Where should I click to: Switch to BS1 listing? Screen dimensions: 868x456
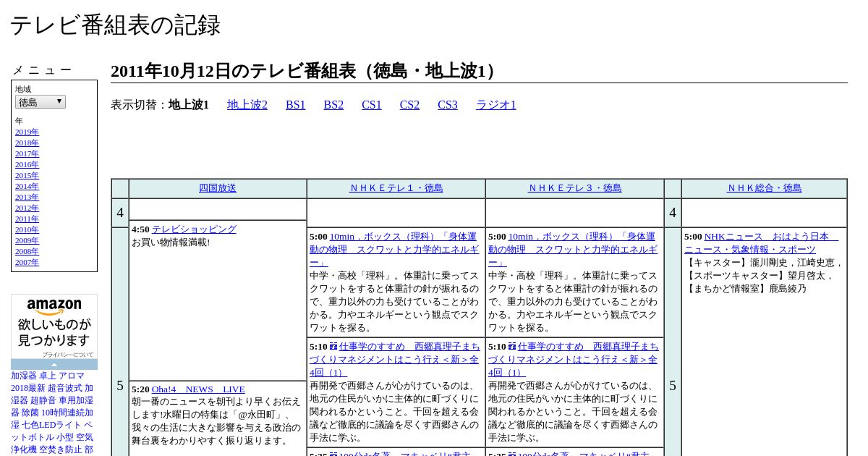pos(296,105)
